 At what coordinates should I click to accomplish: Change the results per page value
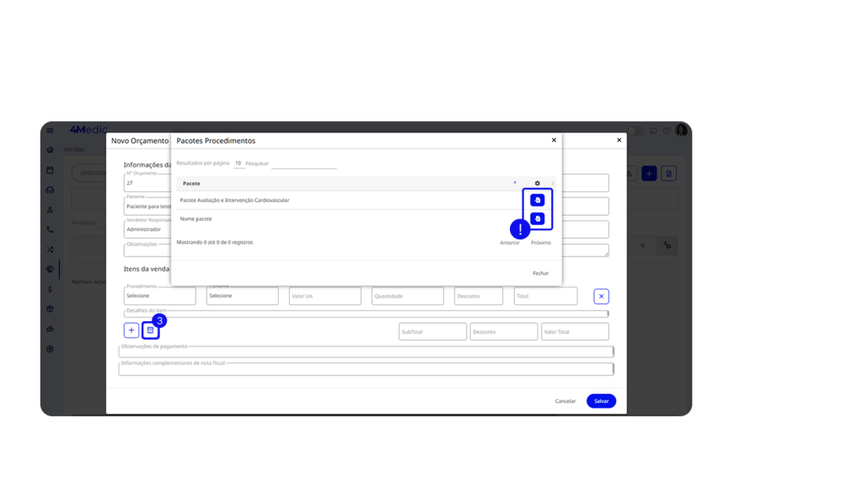tap(239, 164)
